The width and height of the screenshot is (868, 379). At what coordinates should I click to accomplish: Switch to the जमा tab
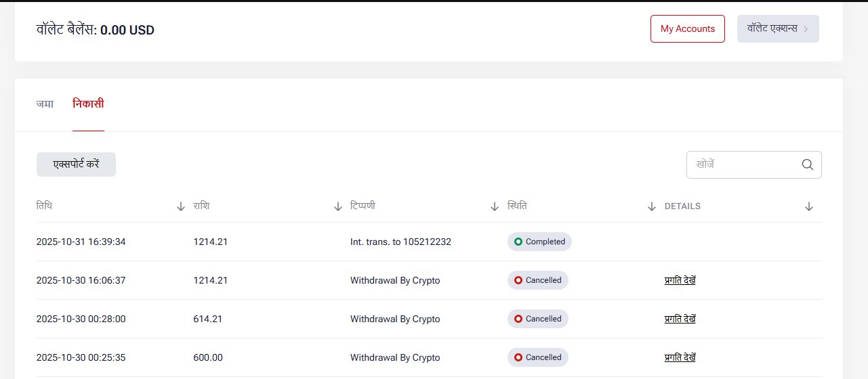[x=45, y=104]
